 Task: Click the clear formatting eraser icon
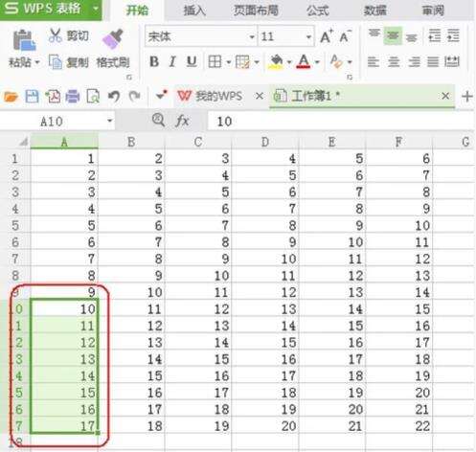point(336,61)
